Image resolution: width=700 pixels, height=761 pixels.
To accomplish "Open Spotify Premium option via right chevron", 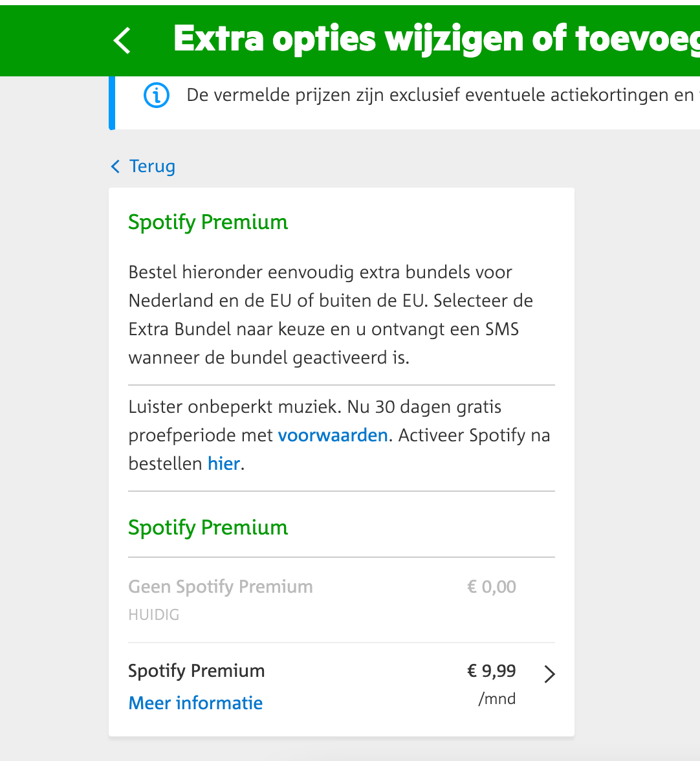I will (549, 674).
